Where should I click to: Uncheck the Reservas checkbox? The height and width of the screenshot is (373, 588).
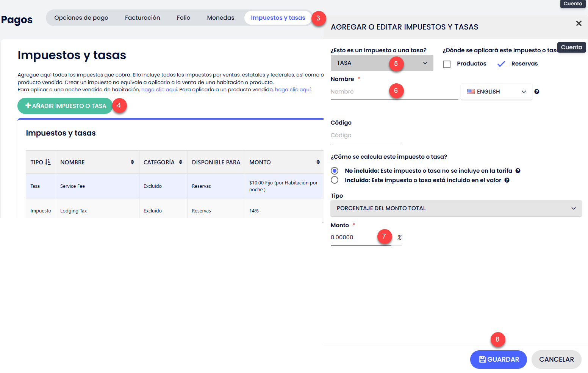click(x=501, y=64)
